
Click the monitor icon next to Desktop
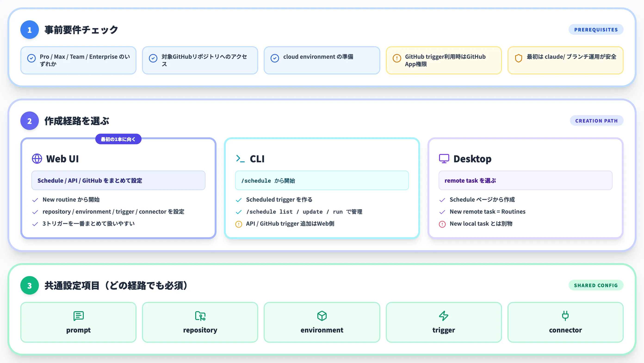pos(444,159)
